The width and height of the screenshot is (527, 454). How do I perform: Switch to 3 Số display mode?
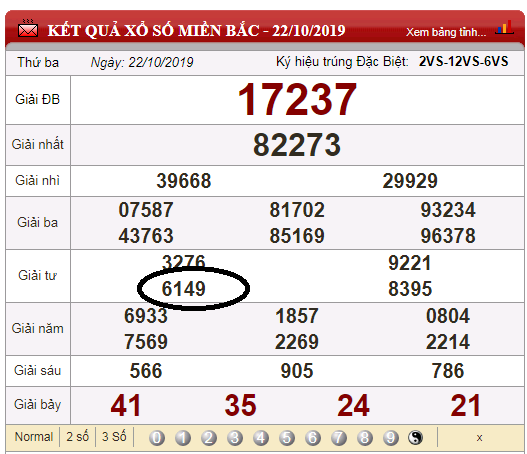click(114, 437)
